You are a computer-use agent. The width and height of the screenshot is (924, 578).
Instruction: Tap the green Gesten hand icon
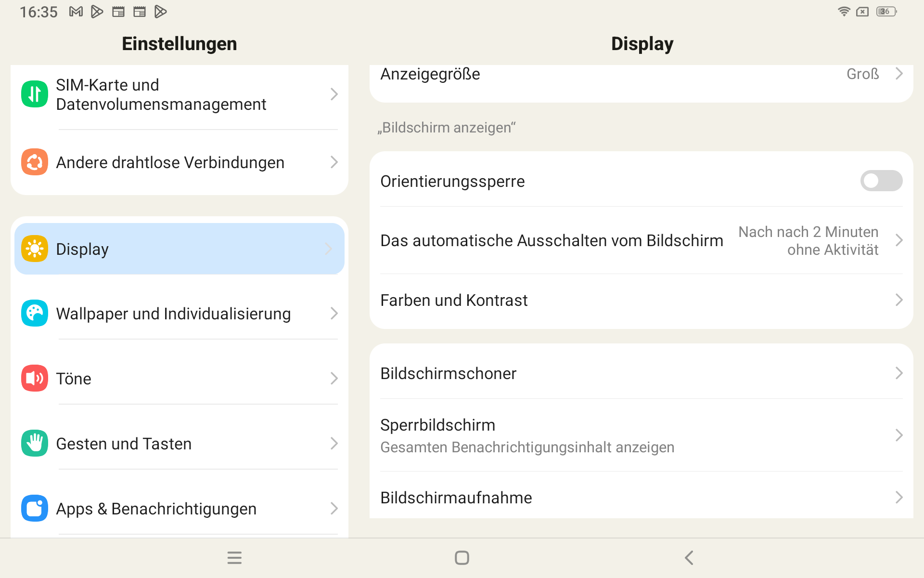34,443
